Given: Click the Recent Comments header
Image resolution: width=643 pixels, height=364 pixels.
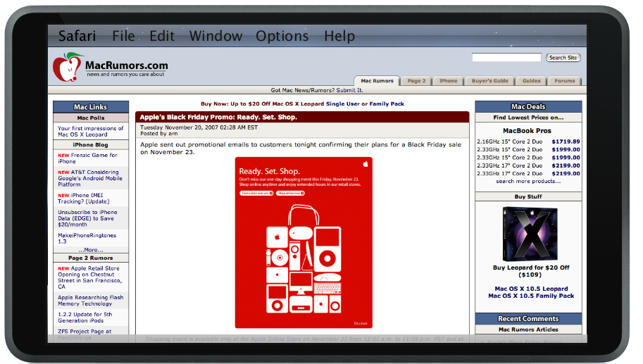Looking at the screenshot, I should click(528, 318).
